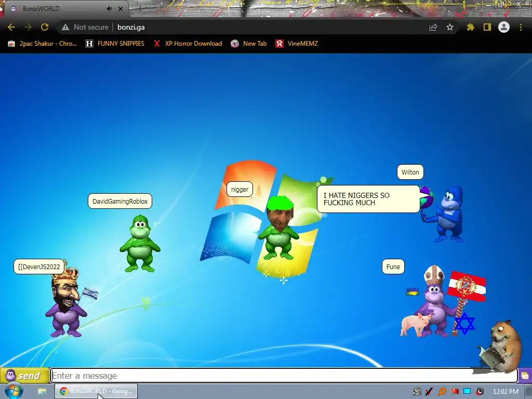Open the New Tab bookmark

pyautogui.click(x=249, y=44)
